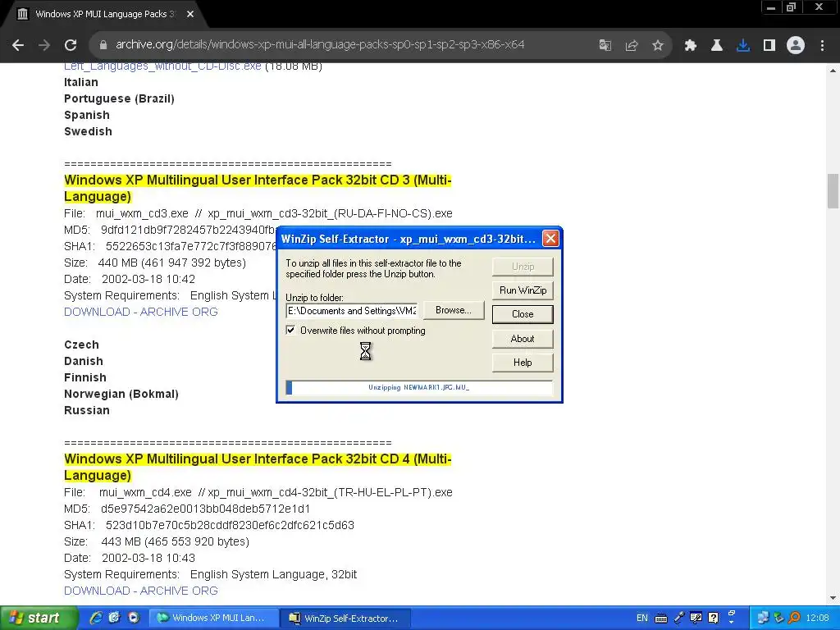Toggle Overwrite files without prompting checkbox
The image size is (840, 630).
click(x=290, y=330)
